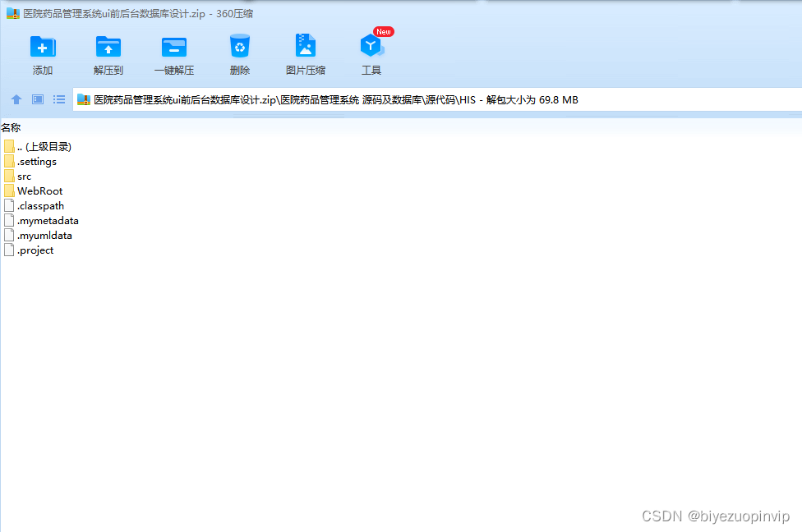Open the .settings folder
The height and width of the screenshot is (532, 802).
click(36, 161)
